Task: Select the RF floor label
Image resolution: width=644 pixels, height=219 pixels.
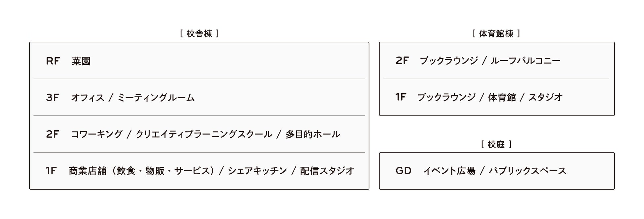Action: [x=53, y=61]
